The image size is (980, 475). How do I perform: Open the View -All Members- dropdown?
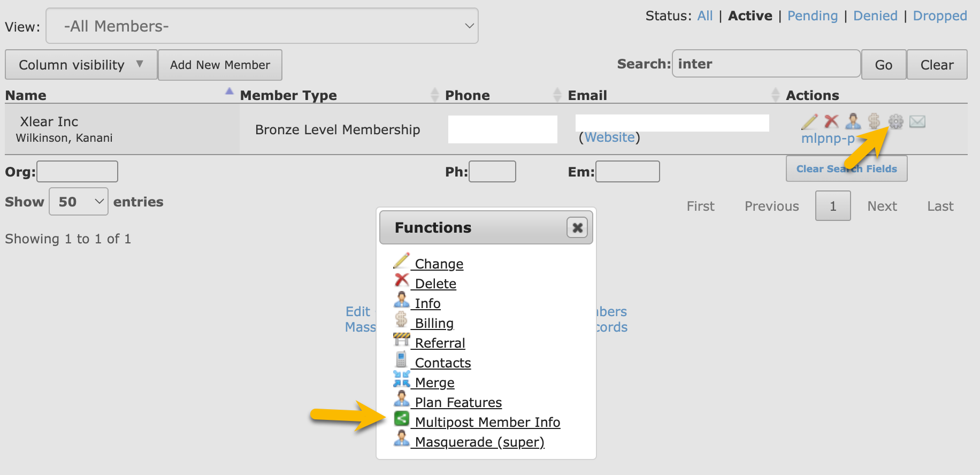click(x=262, y=25)
